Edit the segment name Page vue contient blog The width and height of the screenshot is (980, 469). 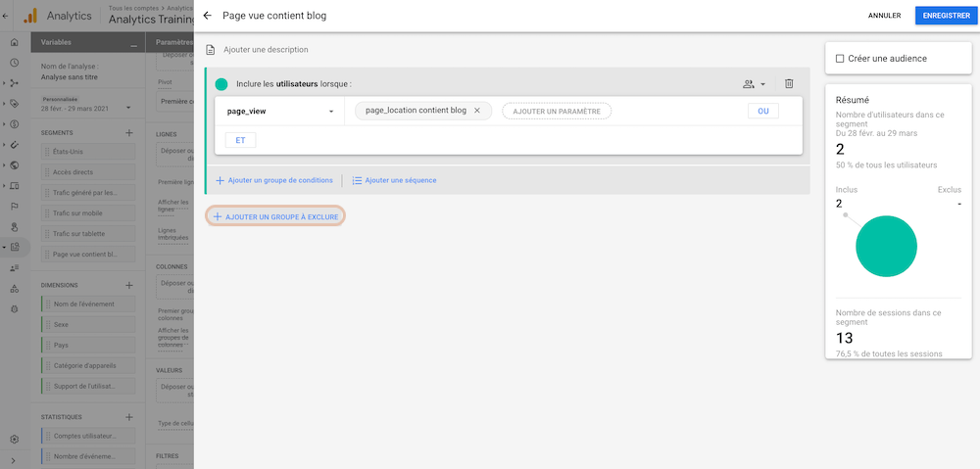pyautogui.click(x=274, y=16)
